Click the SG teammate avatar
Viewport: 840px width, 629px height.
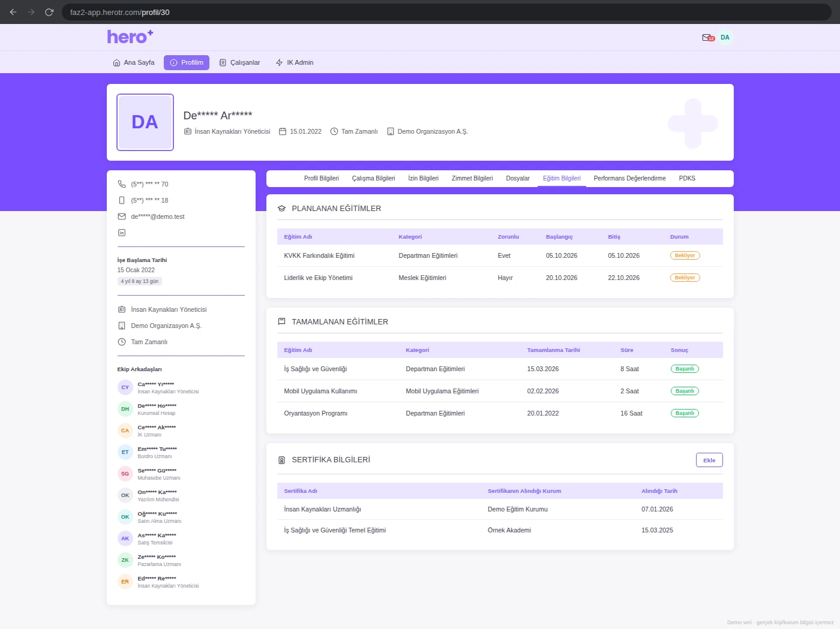(125, 474)
